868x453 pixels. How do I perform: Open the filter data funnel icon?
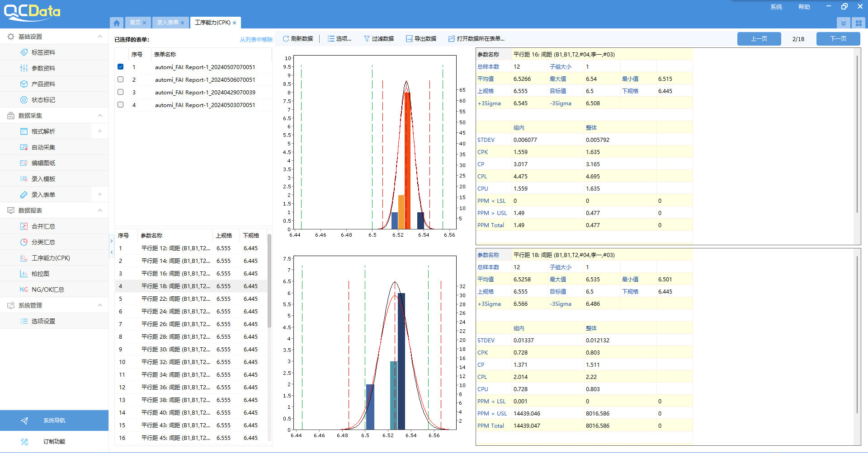click(x=367, y=39)
